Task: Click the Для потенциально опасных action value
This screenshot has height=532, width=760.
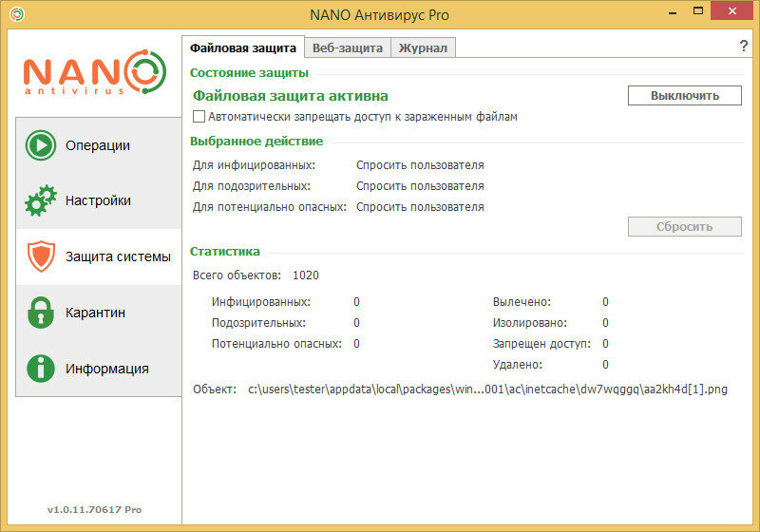Action: pos(420,207)
